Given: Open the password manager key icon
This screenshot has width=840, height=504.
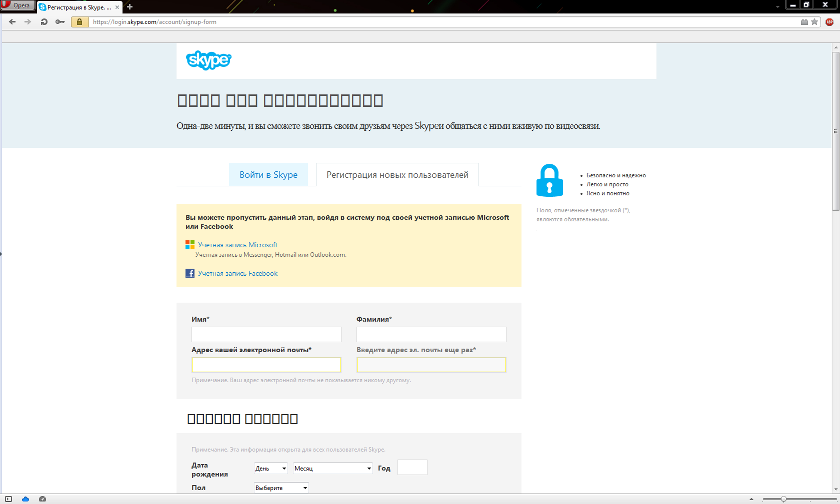Looking at the screenshot, I should click(60, 22).
